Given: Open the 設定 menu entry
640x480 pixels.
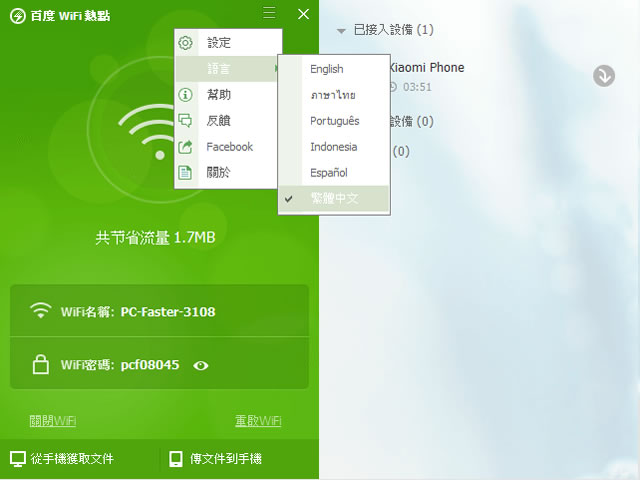Looking at the screenshot, I should coord(229,42).
